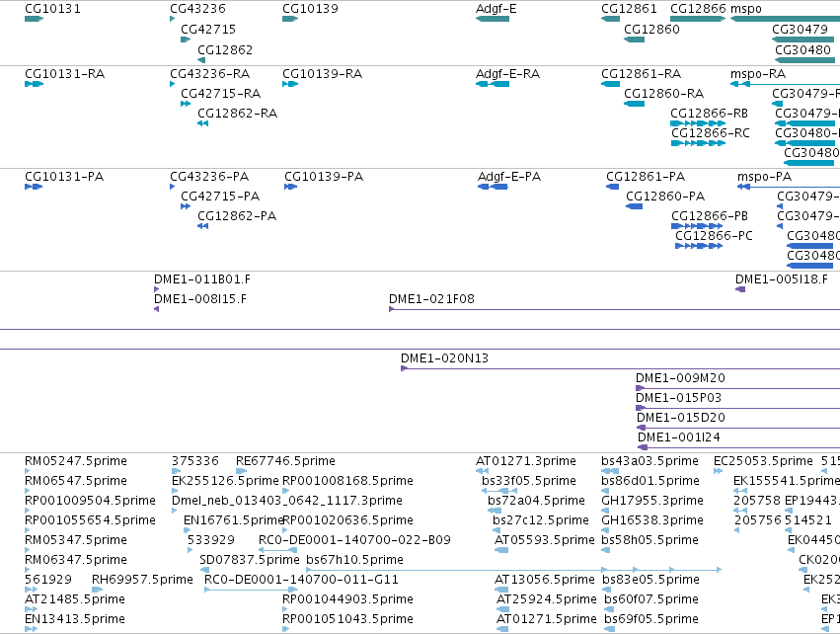Screen dimensions: 840x634
Task: Select the RH69957.5prime EST label
Action: (x=142, y=580)
